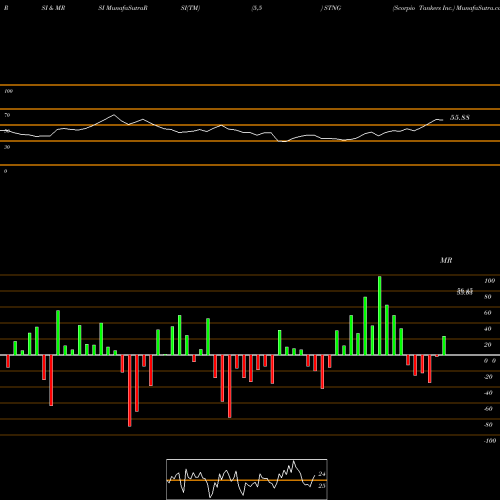This screenshot has height=500, width=500.
Task: Click the tallest green MR bar
Action: click(380, 315)
